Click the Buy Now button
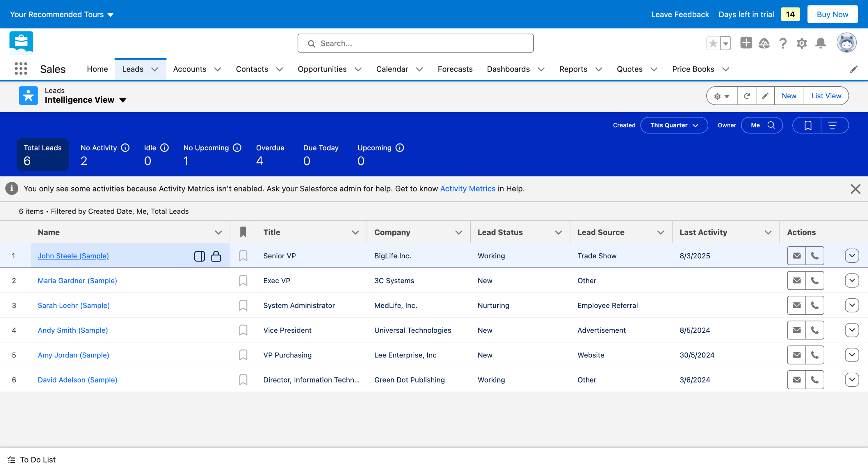868x471 pixels. pyautogui.click(x=832, y=14)
